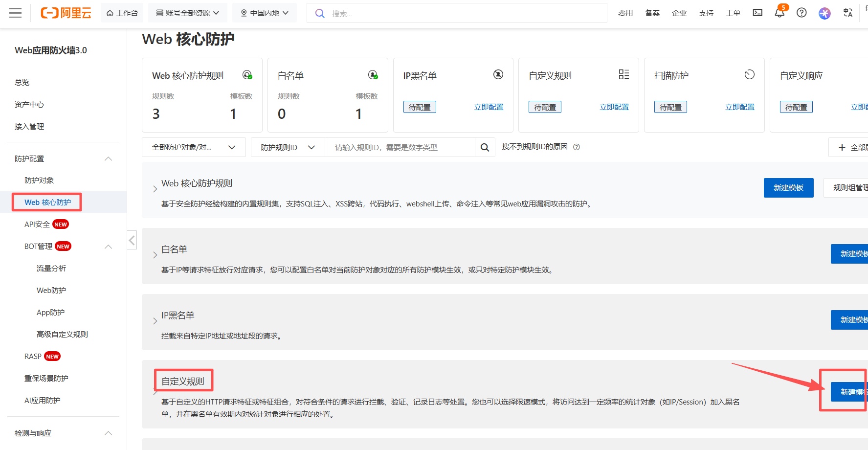This screenshot has width=868, height=450.
Task: Expand the 白名单 section chevron
Action: 155,255
